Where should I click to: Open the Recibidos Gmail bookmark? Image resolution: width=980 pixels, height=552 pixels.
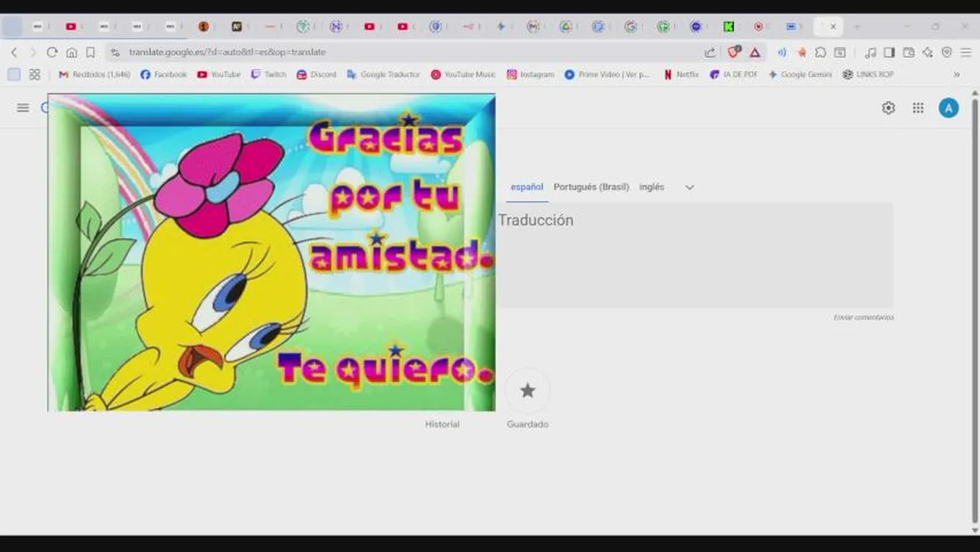coord(94,74)
